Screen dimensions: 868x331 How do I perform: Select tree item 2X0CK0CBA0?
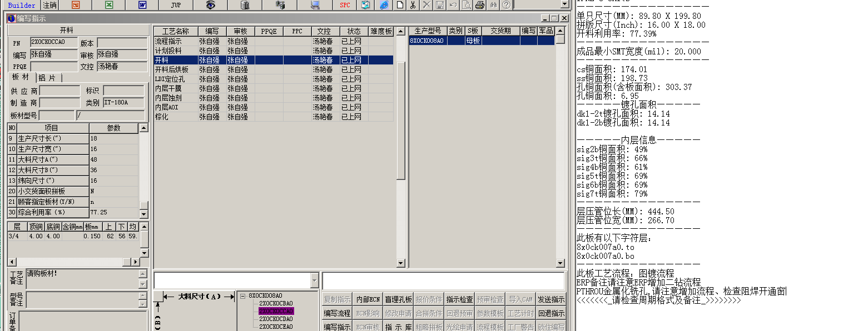pos(276,304)
